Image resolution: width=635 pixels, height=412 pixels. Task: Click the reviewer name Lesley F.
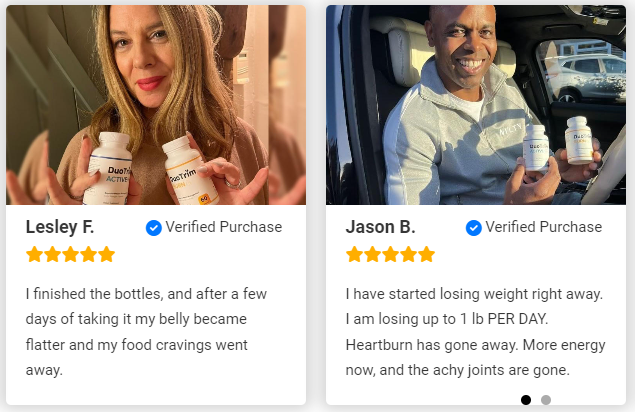pyautogui.click(x=60, y=227)
